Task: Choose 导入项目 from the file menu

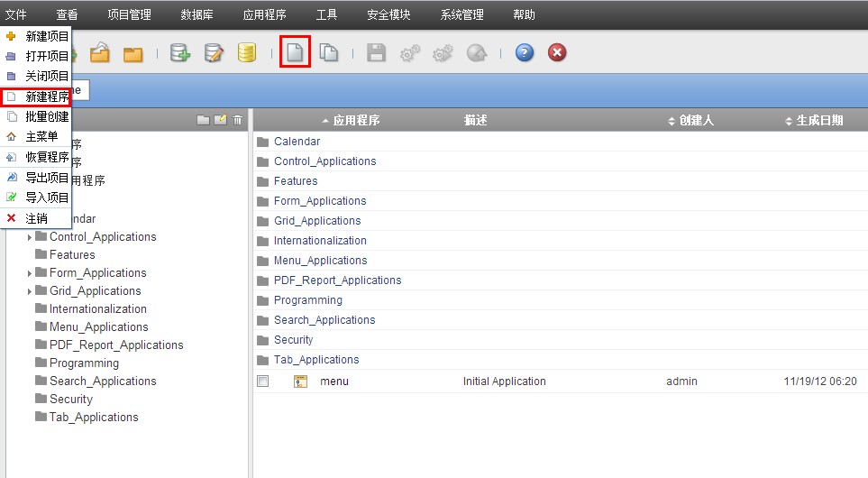Action: pos(35,198)
